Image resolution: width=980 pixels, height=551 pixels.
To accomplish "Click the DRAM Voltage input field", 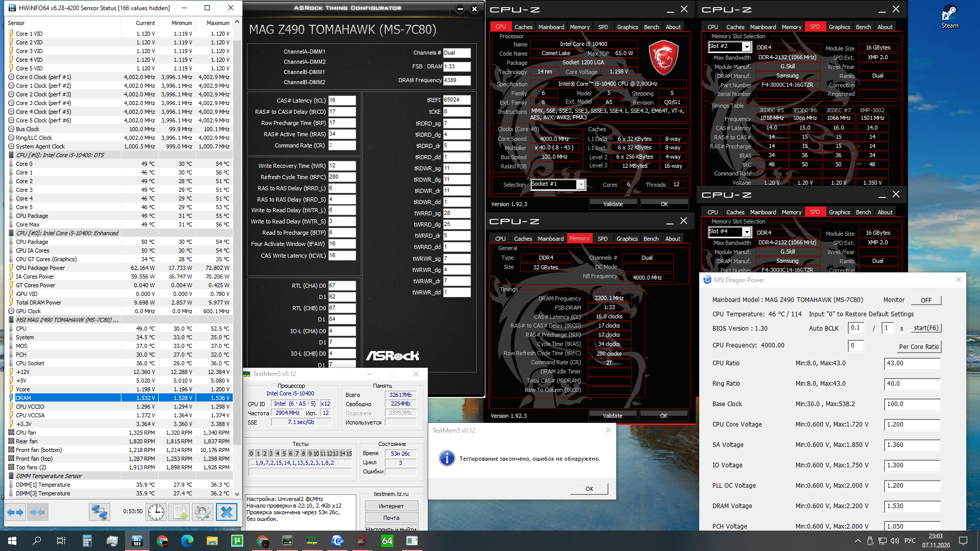I will coord(912,506).
